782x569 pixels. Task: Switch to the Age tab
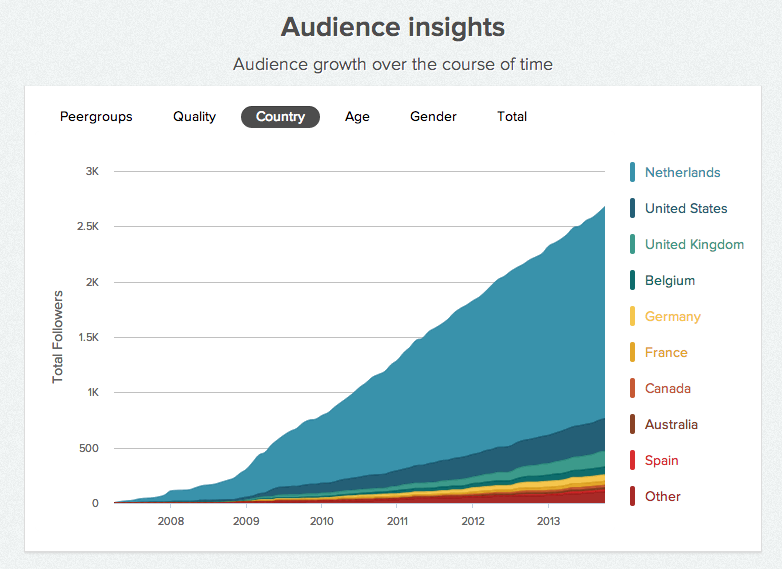pos(357,117)
